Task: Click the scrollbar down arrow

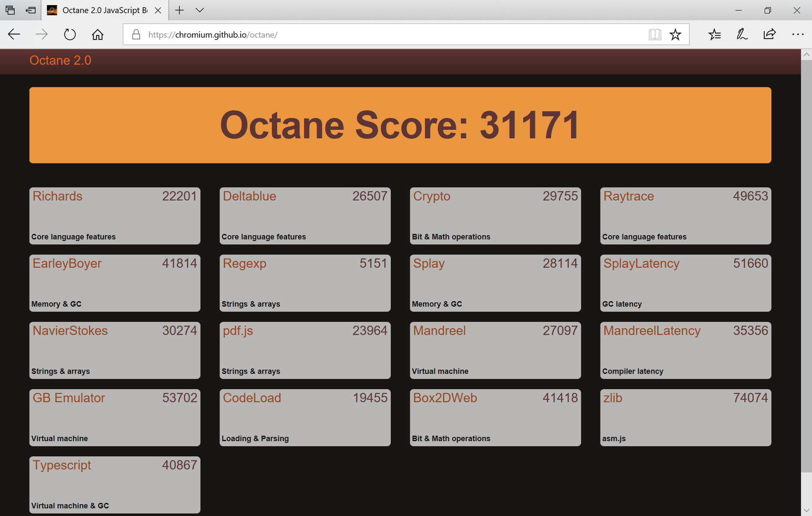Action: tap(806, 510)
